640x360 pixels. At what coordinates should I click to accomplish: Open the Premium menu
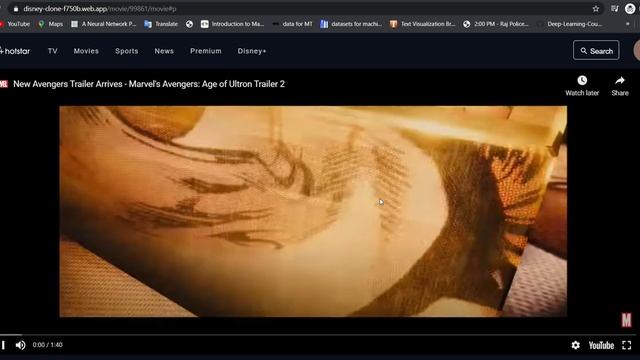click(206, 51)
